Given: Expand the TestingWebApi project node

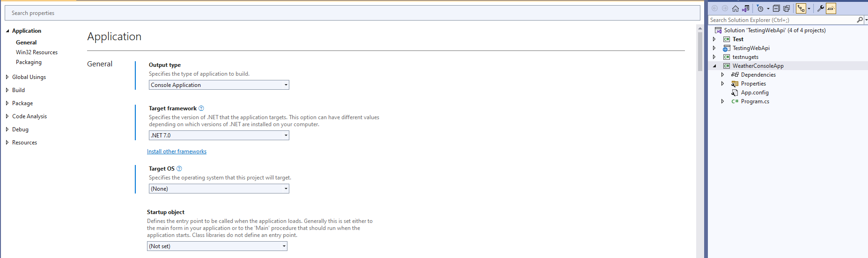Looking at the screenshot, I should pyautogui.click(x=714, y=48).
